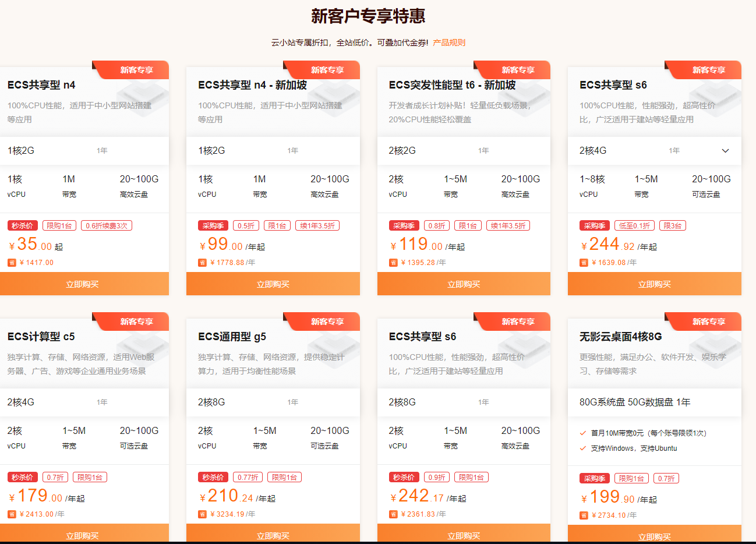The width and height of the screenshot is (756, 544).
Task: Click the 0.8折 discount tag
Action: [x=437, y=225]
